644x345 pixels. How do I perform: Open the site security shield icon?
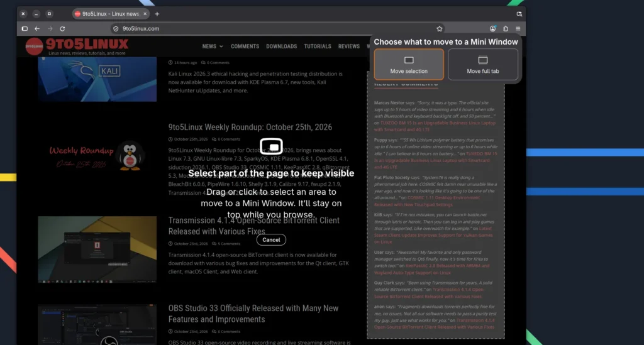coord(116,29)
